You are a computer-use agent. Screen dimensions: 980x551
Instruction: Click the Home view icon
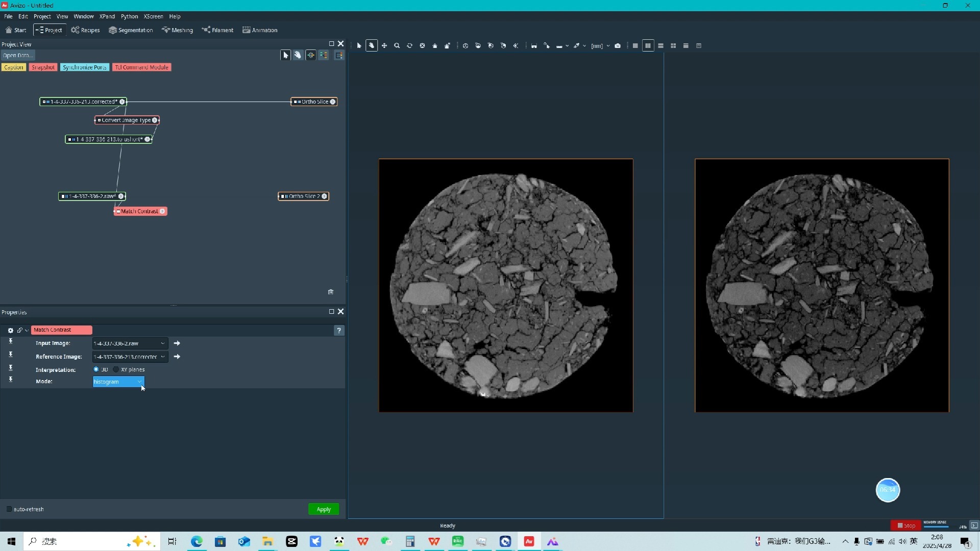click(x=435, y=46)
